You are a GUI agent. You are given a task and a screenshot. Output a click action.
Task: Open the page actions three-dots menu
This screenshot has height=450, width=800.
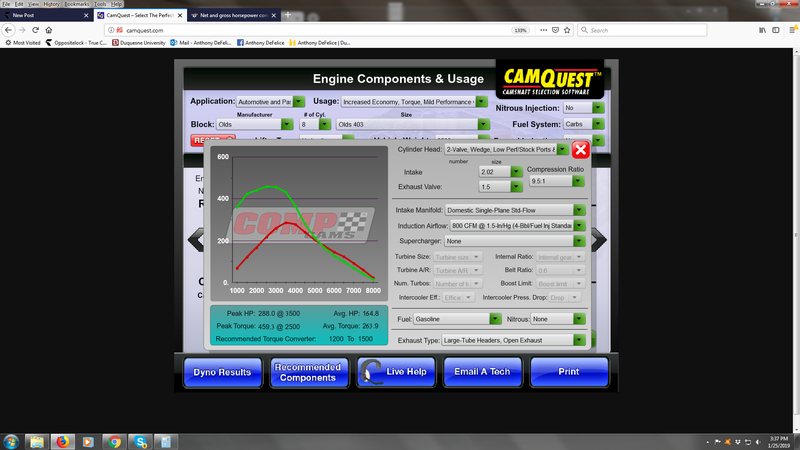(543, 30)
